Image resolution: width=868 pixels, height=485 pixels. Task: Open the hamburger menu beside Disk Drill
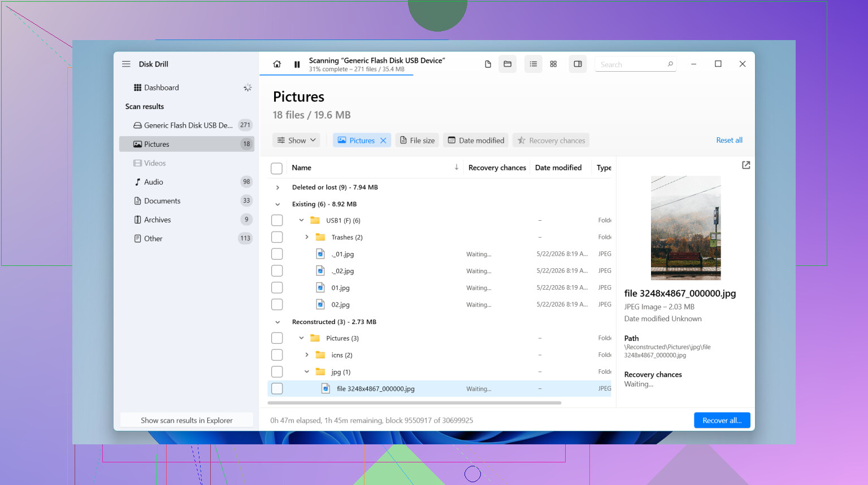click(x=126, y=64)
